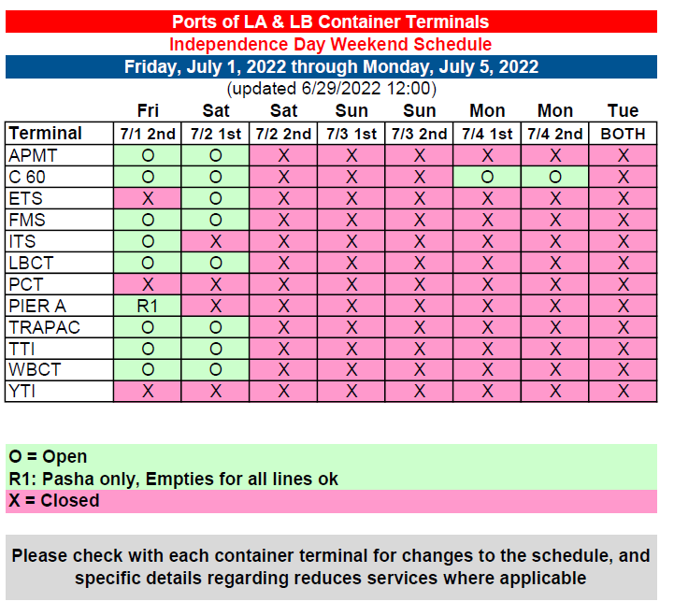Click the ITS 7/2 1st closed cell
The height and width of the screenshot is (616, 674).
(215, 241)
